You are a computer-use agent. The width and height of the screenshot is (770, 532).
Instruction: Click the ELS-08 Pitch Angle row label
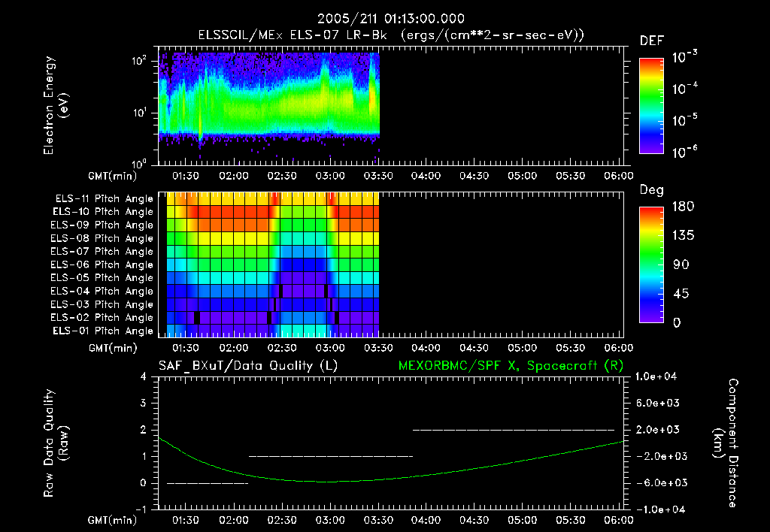click(102, 238)
